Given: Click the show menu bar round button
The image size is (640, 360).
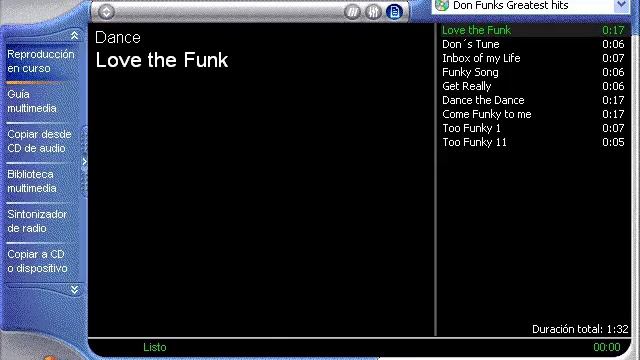Looking at the screenshot, I should click(x=106, y=12).
